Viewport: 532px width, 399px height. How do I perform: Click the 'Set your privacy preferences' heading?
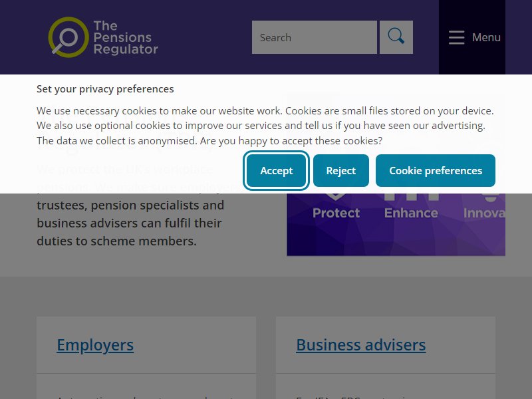click(105, 89)
